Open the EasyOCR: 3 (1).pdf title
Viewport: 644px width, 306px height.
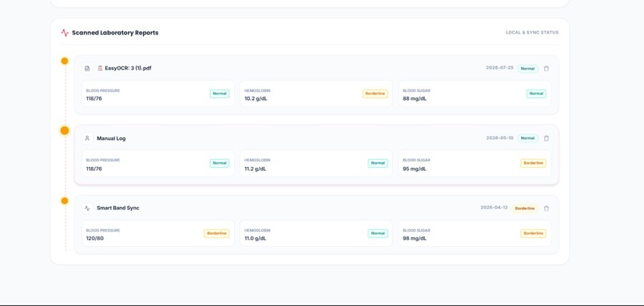[x=128, y=68]
